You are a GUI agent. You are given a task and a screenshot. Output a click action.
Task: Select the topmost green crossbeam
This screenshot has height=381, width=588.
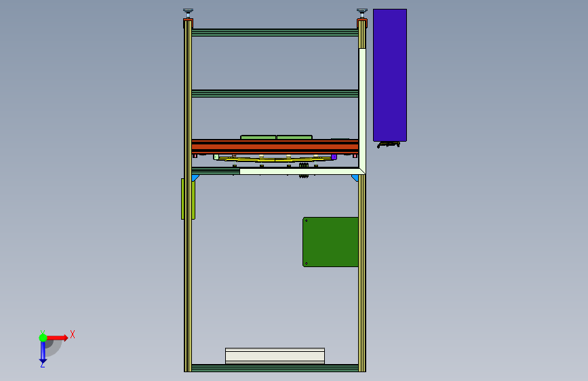coord(275,33)
